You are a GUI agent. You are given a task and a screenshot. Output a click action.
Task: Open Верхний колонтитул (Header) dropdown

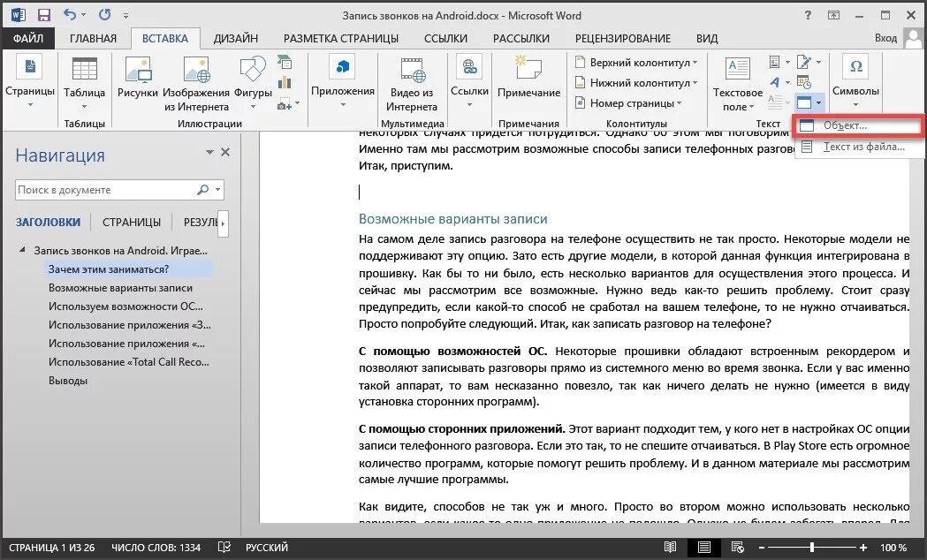636,62
